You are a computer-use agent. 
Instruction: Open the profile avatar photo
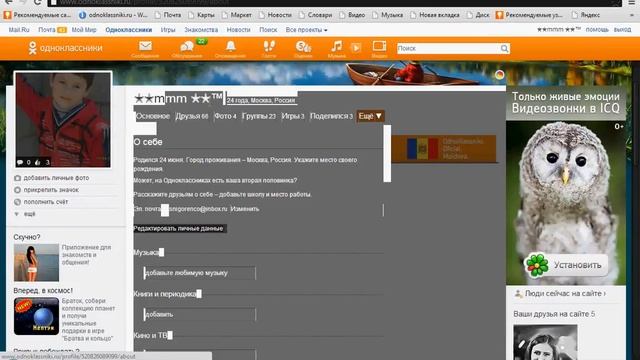click(x=63, y=120)
